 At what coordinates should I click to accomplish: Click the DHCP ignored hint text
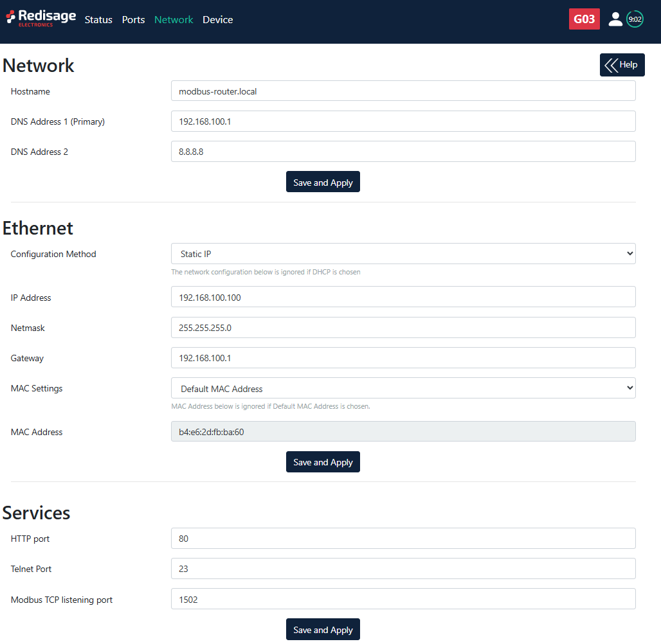tap(266, 272)
